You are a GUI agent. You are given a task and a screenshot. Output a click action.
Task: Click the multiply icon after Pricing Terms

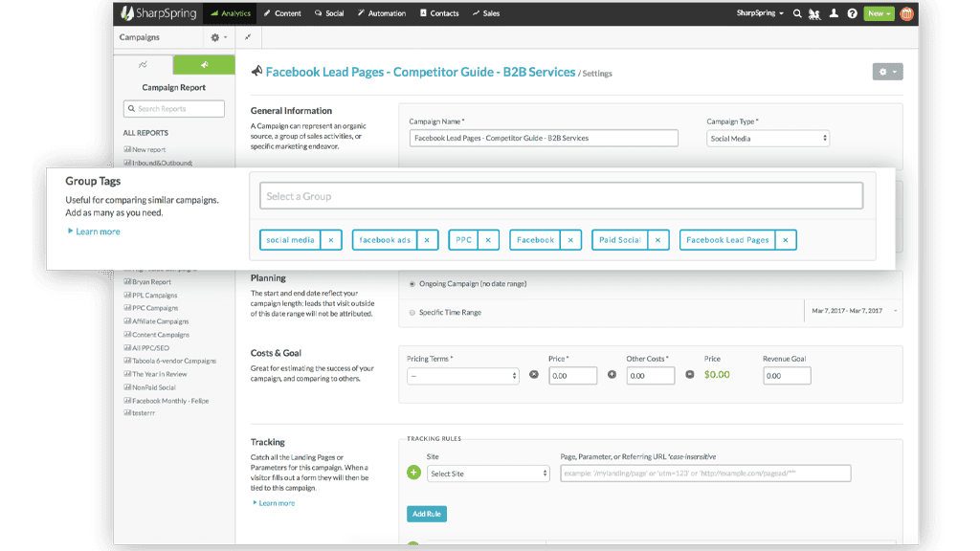pyautogui.click(x=534, y=375)
